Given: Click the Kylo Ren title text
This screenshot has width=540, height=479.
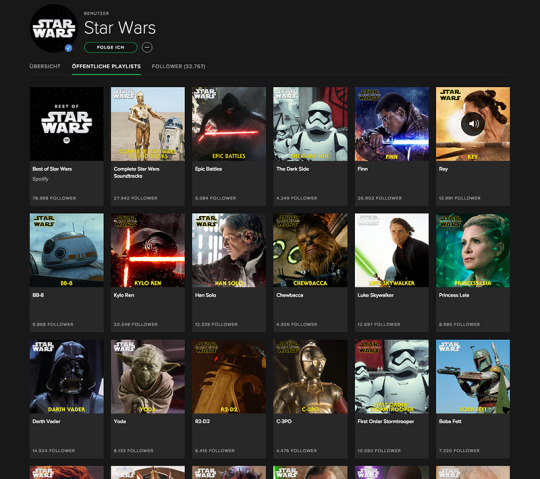Looking at the screenshot, I should pos(124,295).
